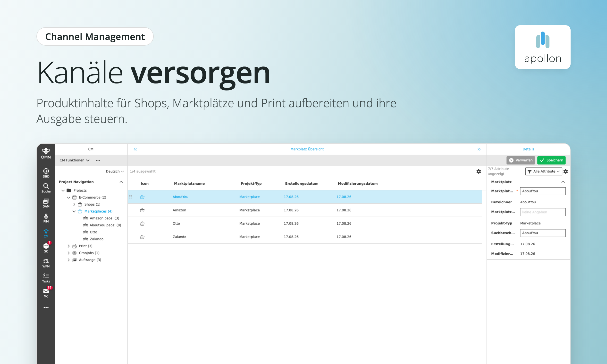
Task: Open the DAM module in sidebar
Action: (46, 203)
